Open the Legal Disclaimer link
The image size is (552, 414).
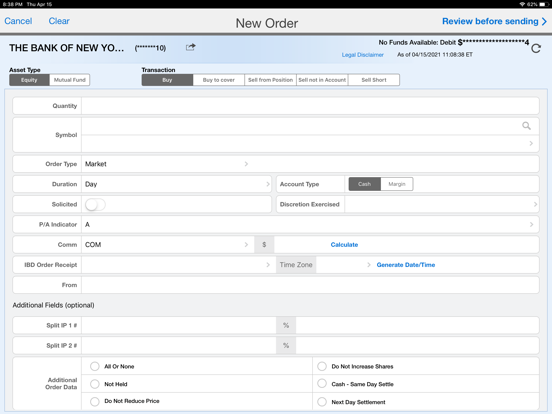point(363,55)
